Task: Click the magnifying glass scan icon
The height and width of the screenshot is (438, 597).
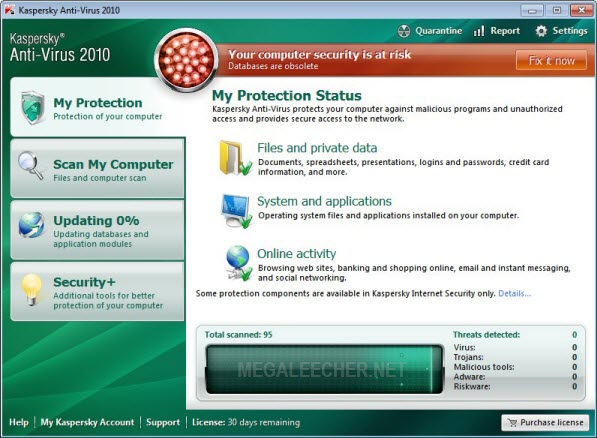Action: [31, 165]
